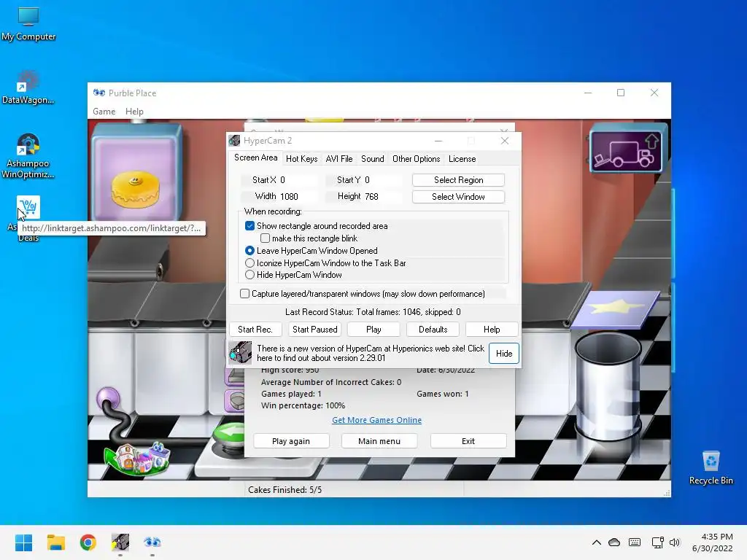Click Last Record Status text line

[x=373, y=312]
